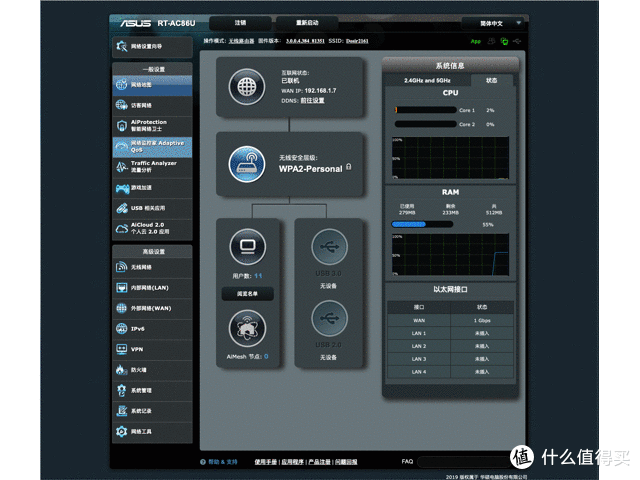Open 系统管理 administration page
This screenshot has height=480, width=640.
tap(152, 391)
